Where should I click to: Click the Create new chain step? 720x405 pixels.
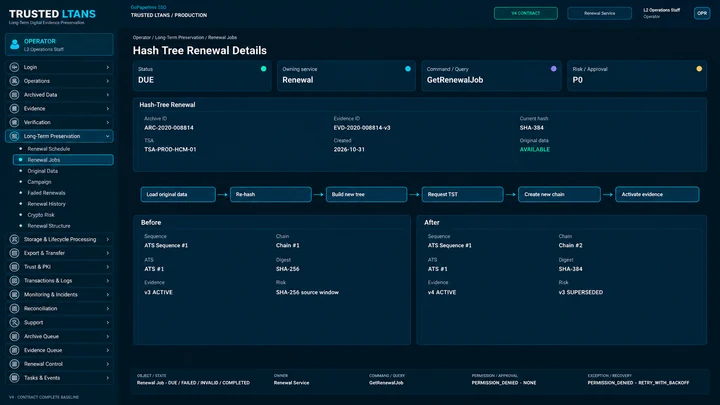[x=559, y=194]
